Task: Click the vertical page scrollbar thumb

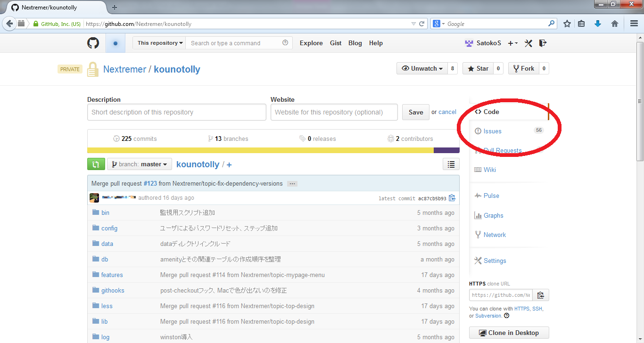Action: point(640,101)
